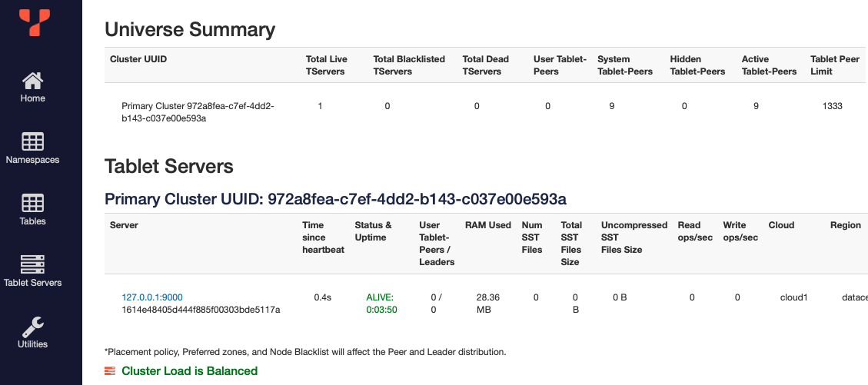The image size is (868, 385).
Task: Open the Utilities wrench icon
Action: tap(33, 326)
